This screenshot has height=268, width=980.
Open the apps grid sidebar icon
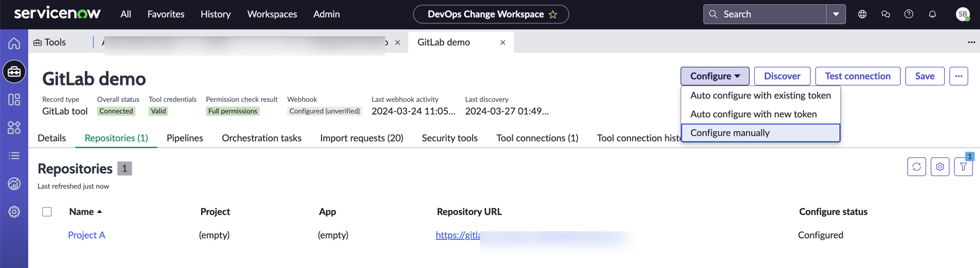point(14,128)
